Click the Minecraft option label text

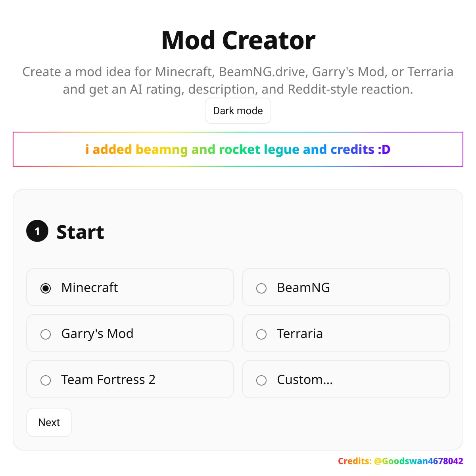90,287
